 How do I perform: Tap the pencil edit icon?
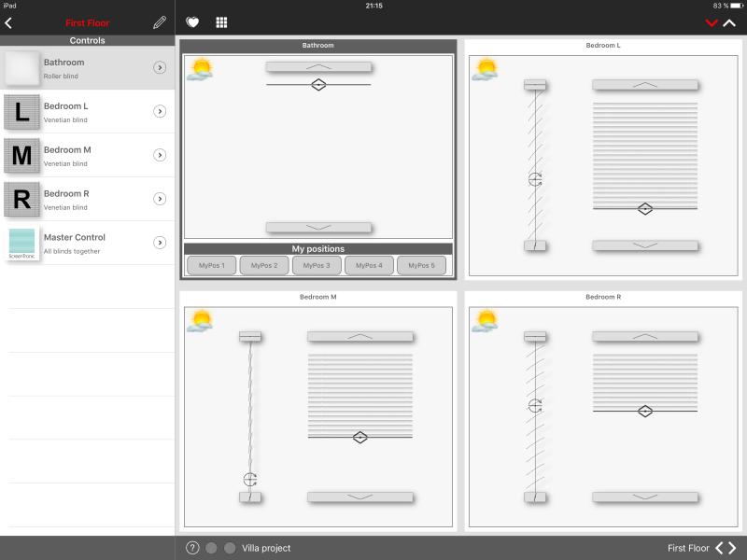pyautogui.click(x=159, y=22)
